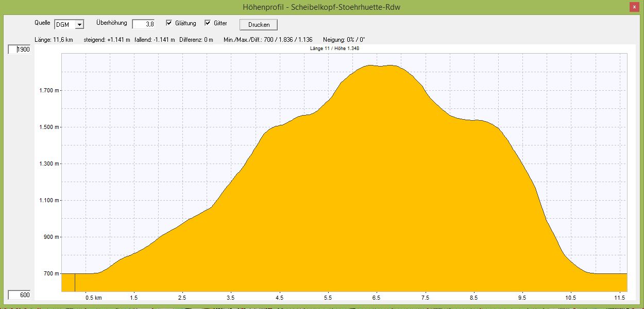The width and height of the screenshot is (644, 309).
Task: Click the 1.700 m y-axis label
Action: point(50,91)
